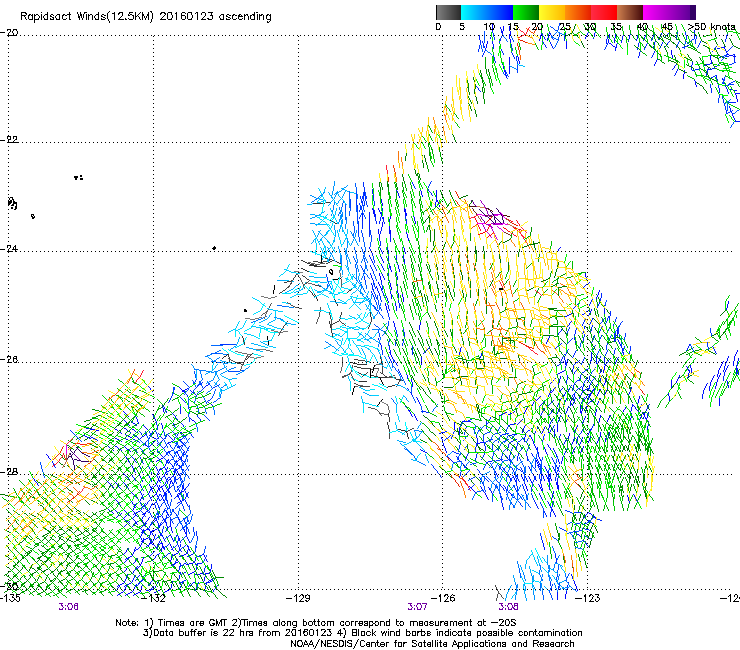Screen dimensions: 740x650
Task: Click the yellow 20–25 knots color segment
Action: point(552,12)
